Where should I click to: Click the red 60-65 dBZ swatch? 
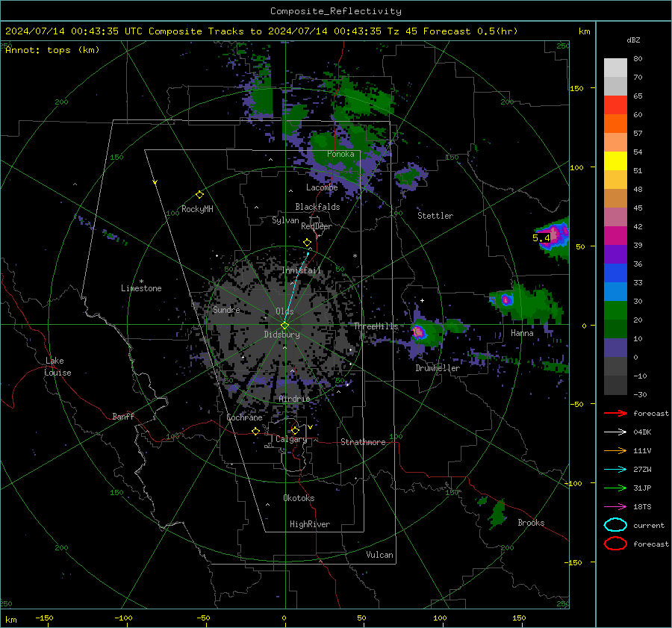pos(615,105)
